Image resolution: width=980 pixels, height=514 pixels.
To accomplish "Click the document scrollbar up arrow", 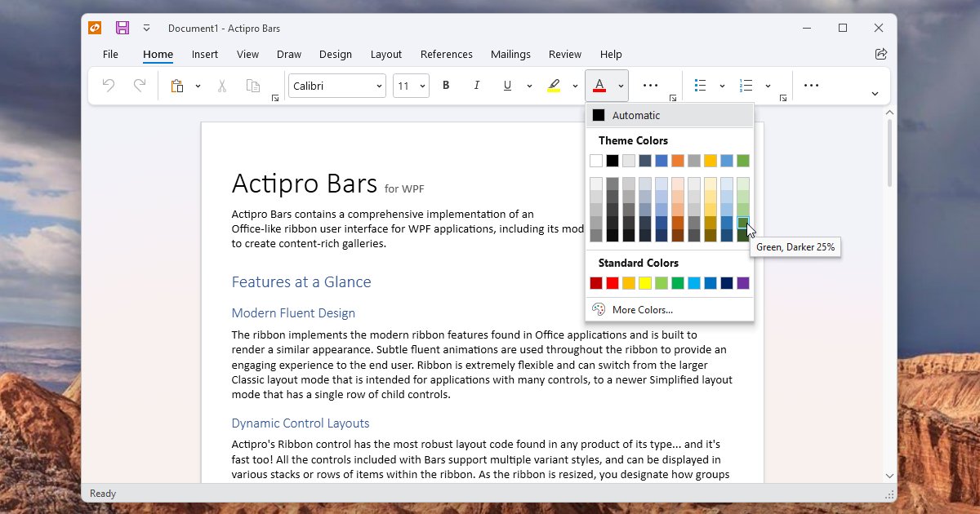I will [890, 113].
